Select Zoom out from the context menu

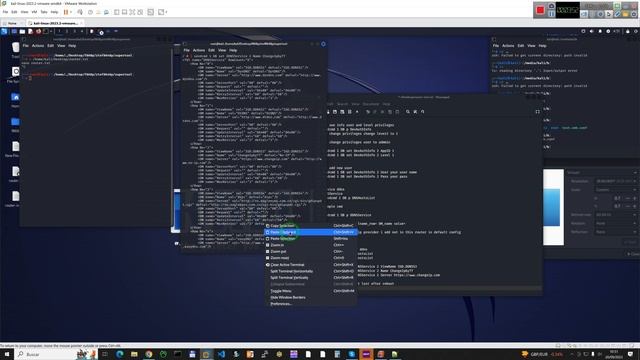311,252
